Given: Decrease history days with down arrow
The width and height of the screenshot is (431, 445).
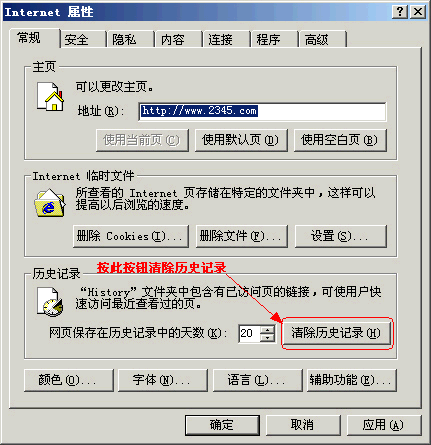Looking at the screenshot, I should coord(267,338).
